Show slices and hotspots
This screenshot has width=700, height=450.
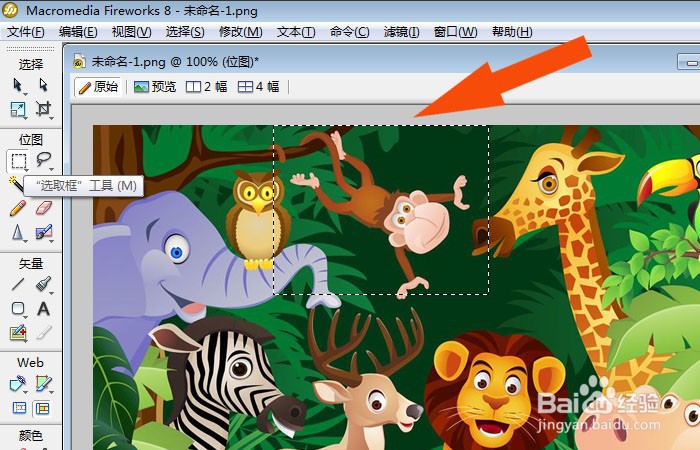coord(43,408)
